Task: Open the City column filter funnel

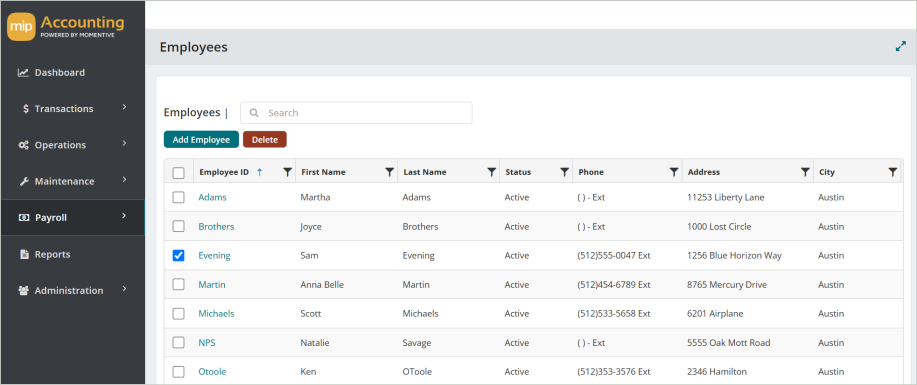Action: [892, 172]
